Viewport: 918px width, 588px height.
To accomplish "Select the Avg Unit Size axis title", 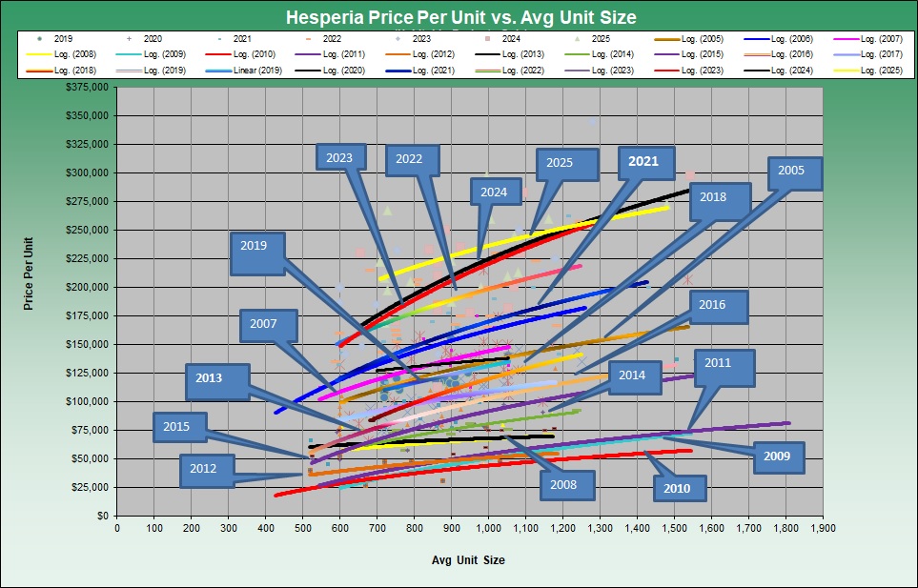I will click(466, 560).
